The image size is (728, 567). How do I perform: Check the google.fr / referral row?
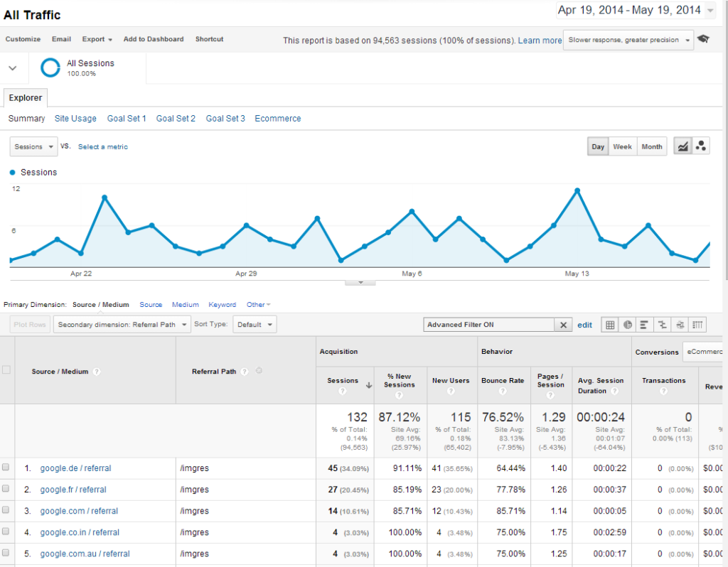pos(6,489)
